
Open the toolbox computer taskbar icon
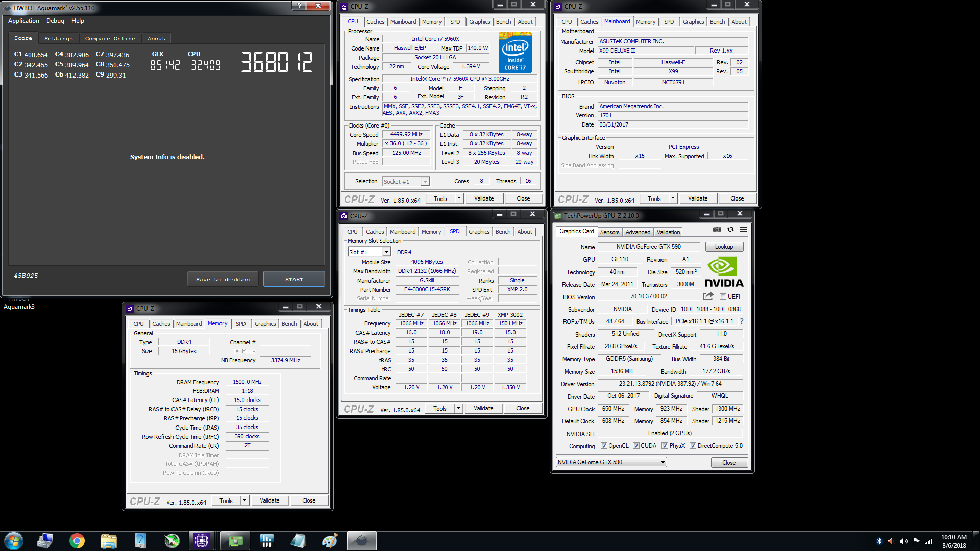[45, 541]
